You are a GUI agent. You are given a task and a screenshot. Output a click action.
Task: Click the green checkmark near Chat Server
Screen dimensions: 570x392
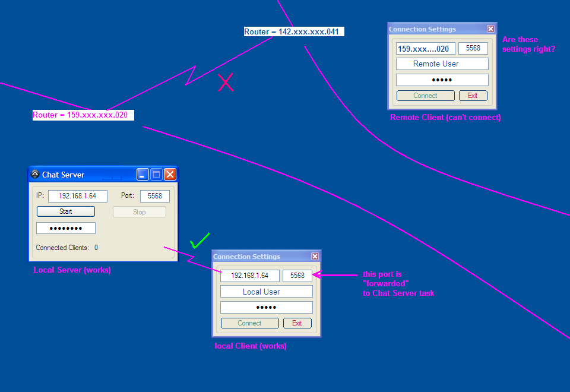pos(199,241)
